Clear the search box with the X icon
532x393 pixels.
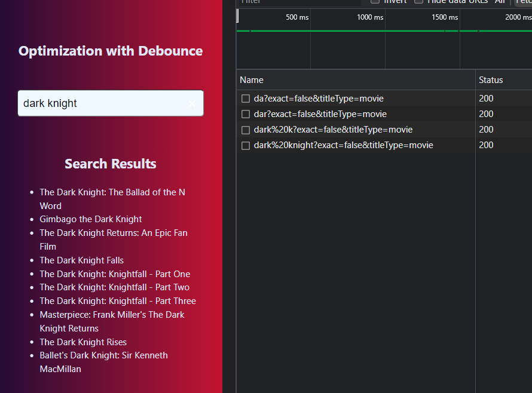[x=192, y=104]
